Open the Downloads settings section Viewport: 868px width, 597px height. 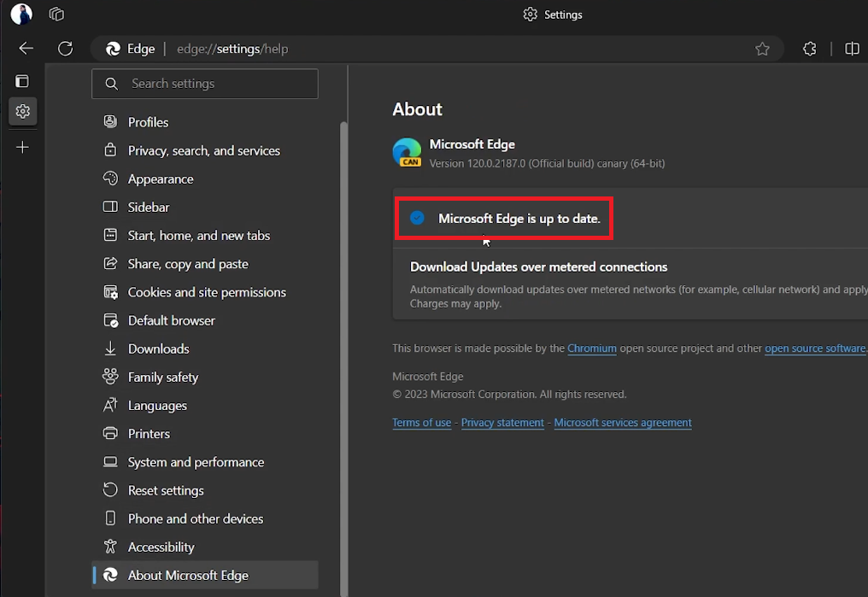tap(205, 348)
